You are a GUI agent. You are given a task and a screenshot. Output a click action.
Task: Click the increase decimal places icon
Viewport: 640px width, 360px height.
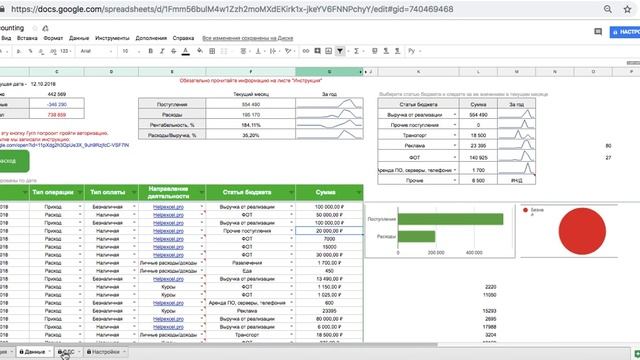(53, 51)
